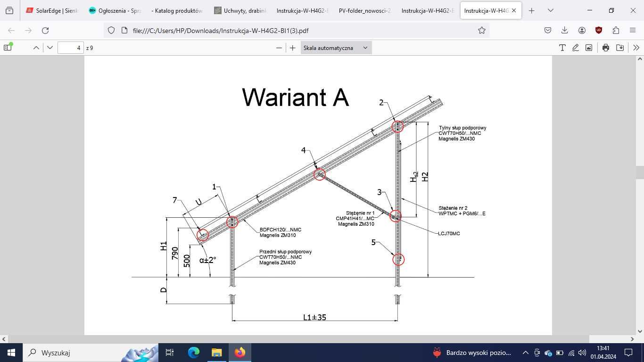Click the Firefox taskbar icon
The height and width of the screenshot is (362, 644).
pyautogui.click(x=239, y=353)
